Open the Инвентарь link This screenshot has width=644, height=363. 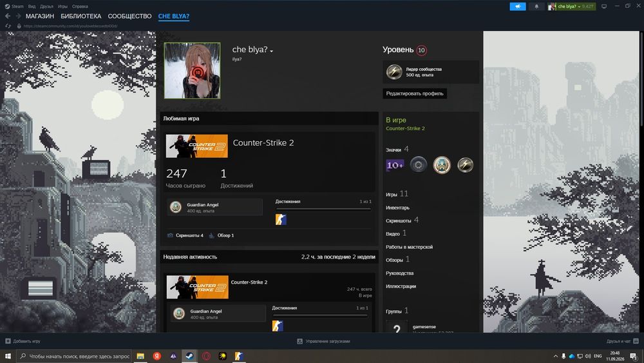pos(397,208)
